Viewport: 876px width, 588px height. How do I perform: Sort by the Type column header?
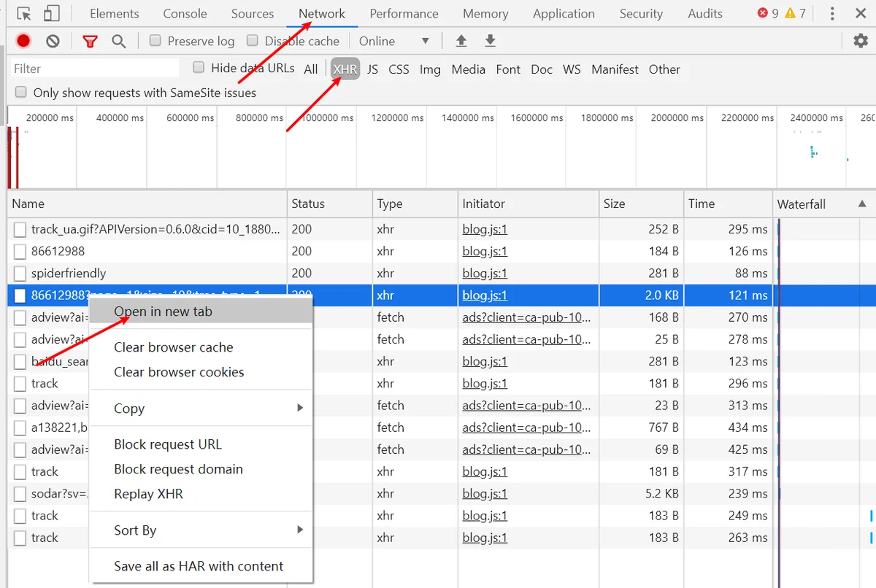tap(415, 204)
